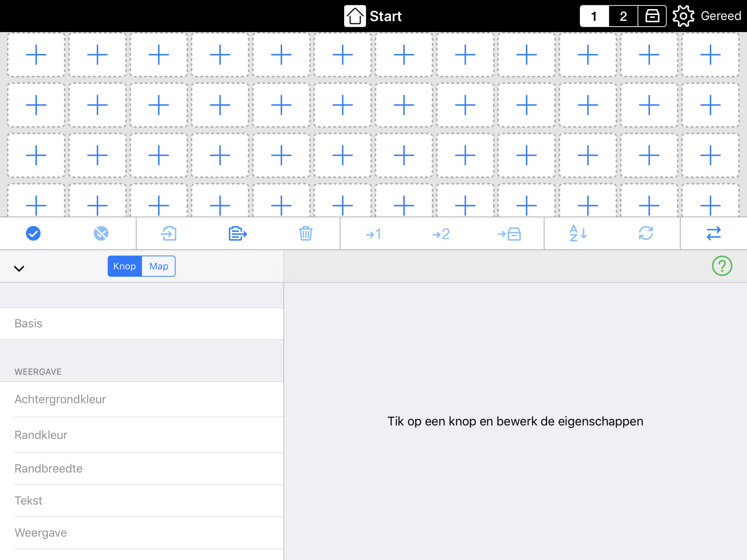The width and height of the screenshot is (747, 560).
Task: Go to the Start home screen icon
Action: 355,16
